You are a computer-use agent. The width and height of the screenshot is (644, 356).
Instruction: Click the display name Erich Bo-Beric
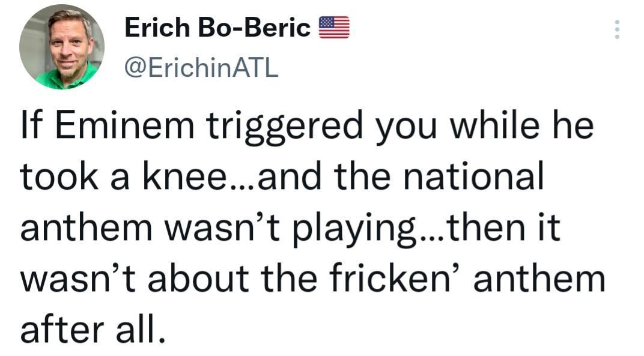tap(218, 28)
